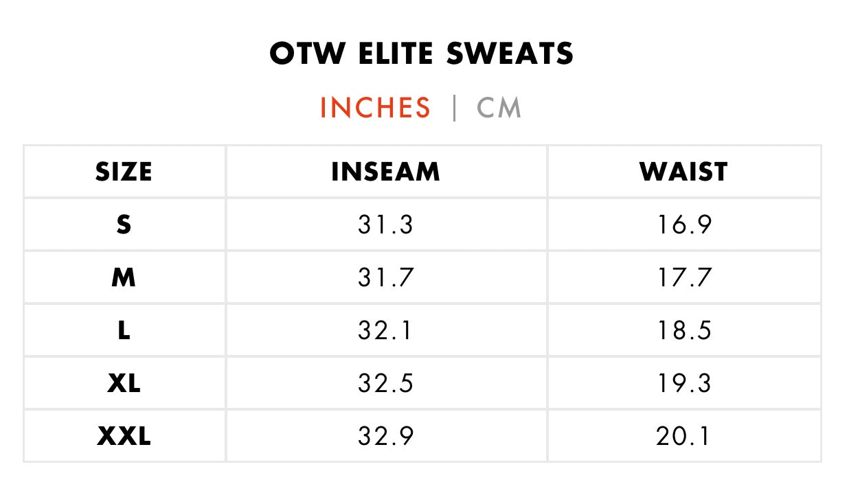Click the 32.1 inseam value
The width and height of the screenshot is (849, 504).
point(385,330)
